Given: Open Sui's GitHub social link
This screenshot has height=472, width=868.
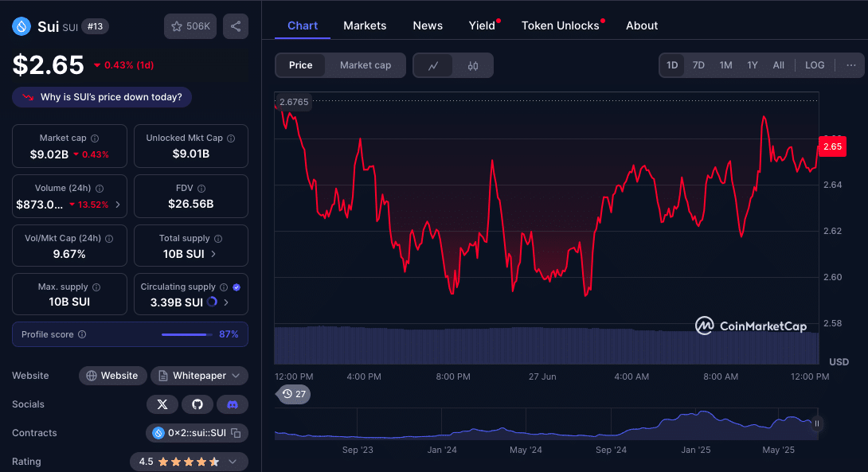Looking at the screenshot, I should click(x=197, y=404).
